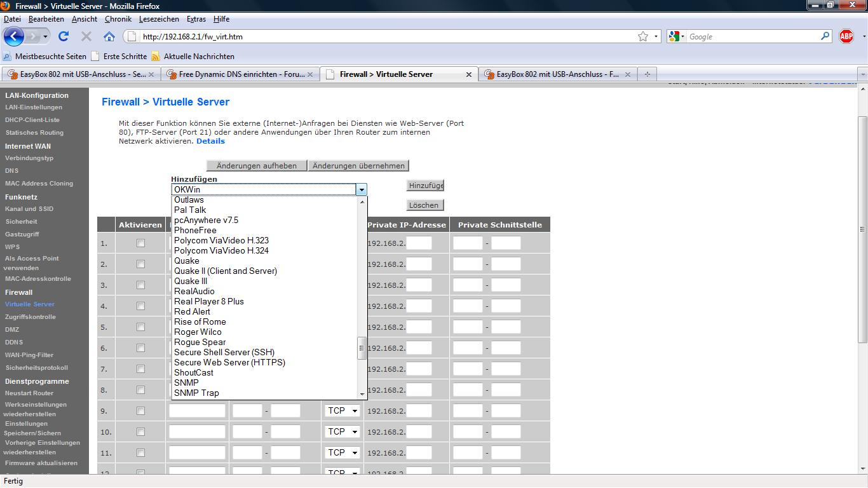Tick the Aktivieren checkbox in row 3
Image resolution: width=868 pixels, height=488 pixels.
click(140, 285)
